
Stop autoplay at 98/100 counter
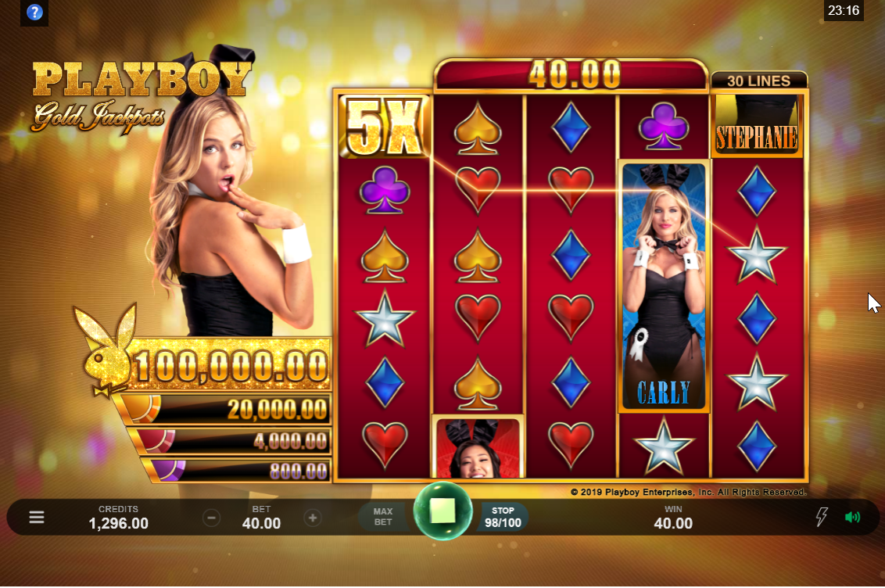click(x=503, y=517)
